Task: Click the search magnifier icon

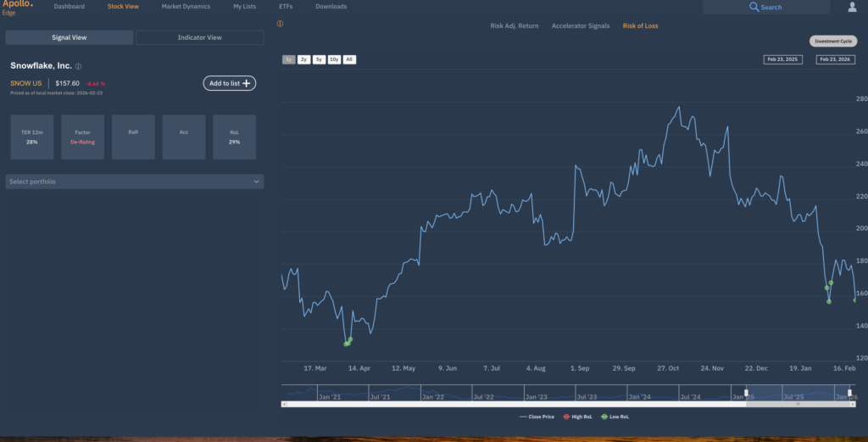Action: [x=754, y=7]
